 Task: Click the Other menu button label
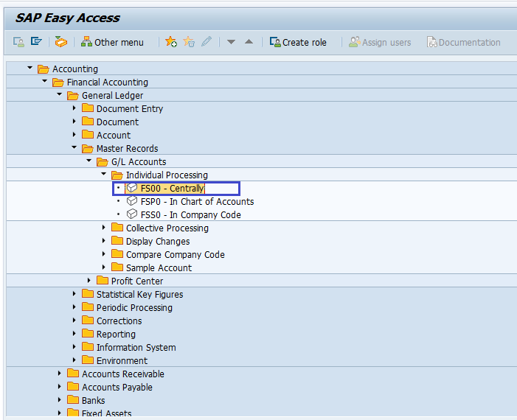click(x=119, y=43)
